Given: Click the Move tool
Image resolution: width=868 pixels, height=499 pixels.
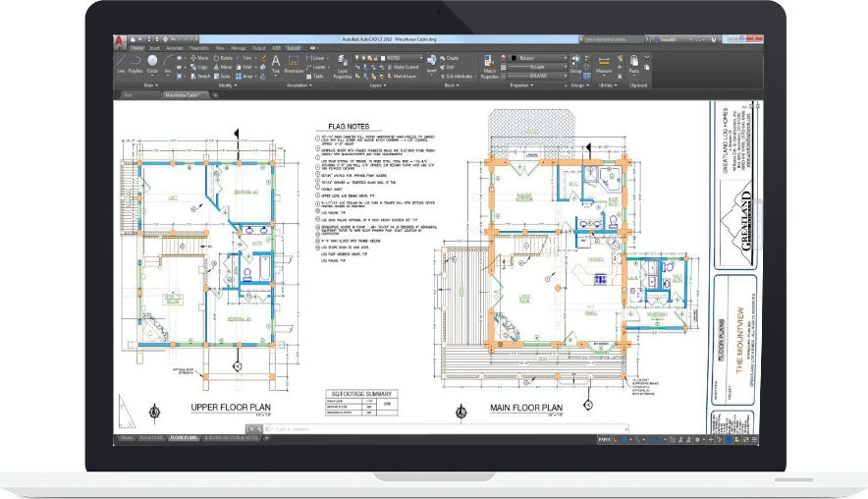Looking at the screenshot, I should click(x=199, y=58).
